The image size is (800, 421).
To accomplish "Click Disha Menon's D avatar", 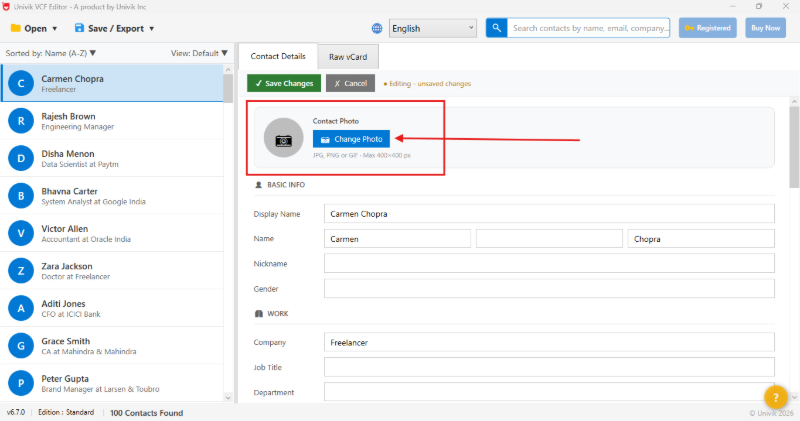I will (21, 158).
